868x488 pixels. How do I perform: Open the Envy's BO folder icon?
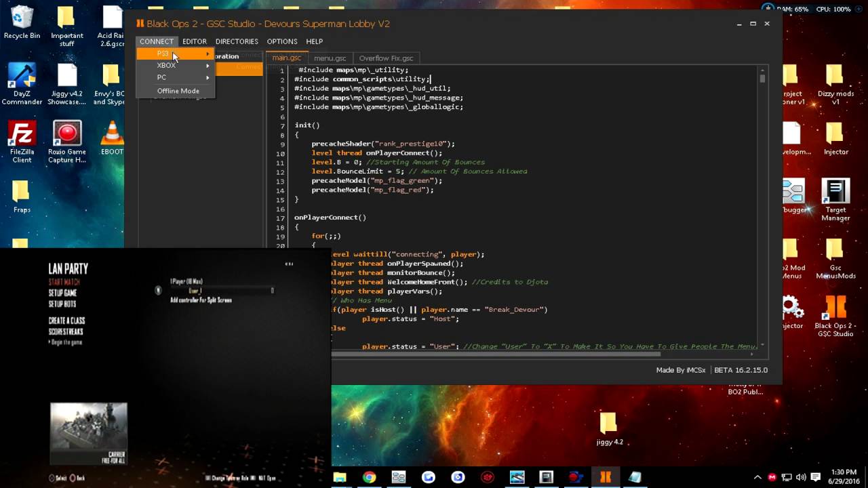(110, 85)
